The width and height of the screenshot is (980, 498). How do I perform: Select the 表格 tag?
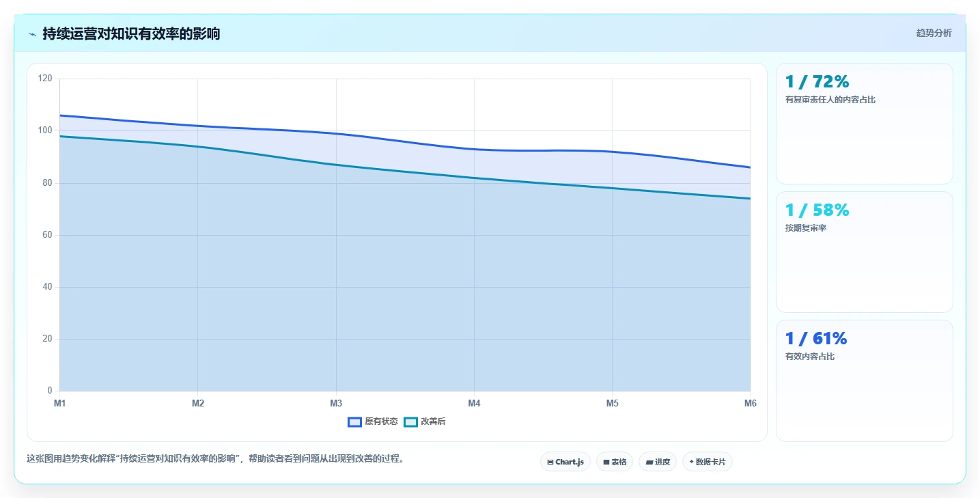(615, 462)
